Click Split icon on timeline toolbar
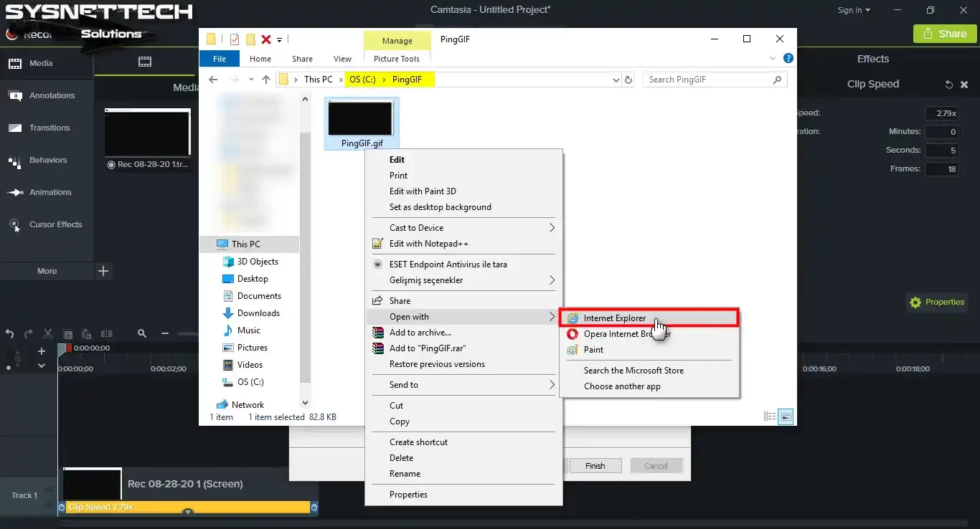The height and width of the screenshot is (529, 980). click(x=107, y=334)
